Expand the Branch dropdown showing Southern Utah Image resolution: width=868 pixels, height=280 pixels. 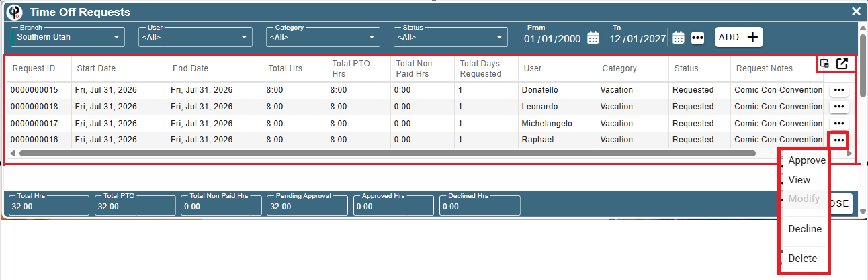[68, 37]
